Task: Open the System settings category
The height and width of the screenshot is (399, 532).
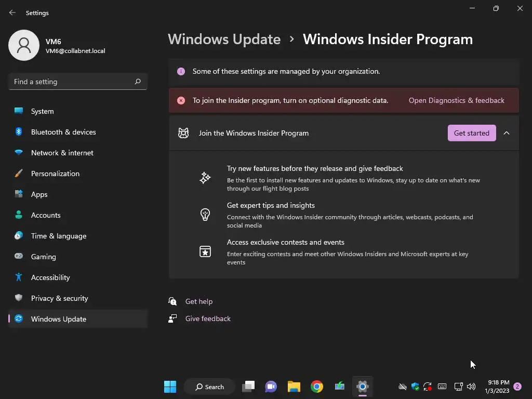Action: 78,111
